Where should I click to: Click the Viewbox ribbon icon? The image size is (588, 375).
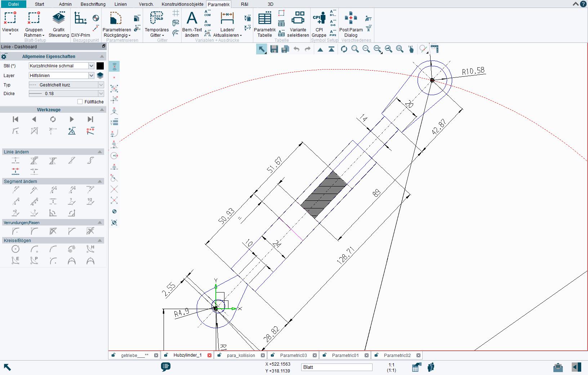pyautogui.click(x=10, y=18)
